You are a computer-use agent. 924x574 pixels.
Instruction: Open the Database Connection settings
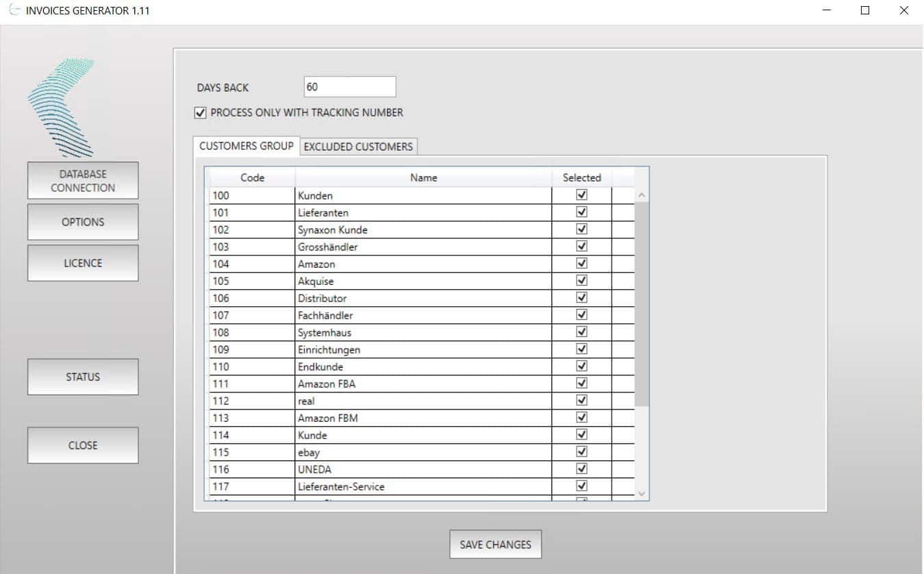pyautogui.click(x=83, y=181)
